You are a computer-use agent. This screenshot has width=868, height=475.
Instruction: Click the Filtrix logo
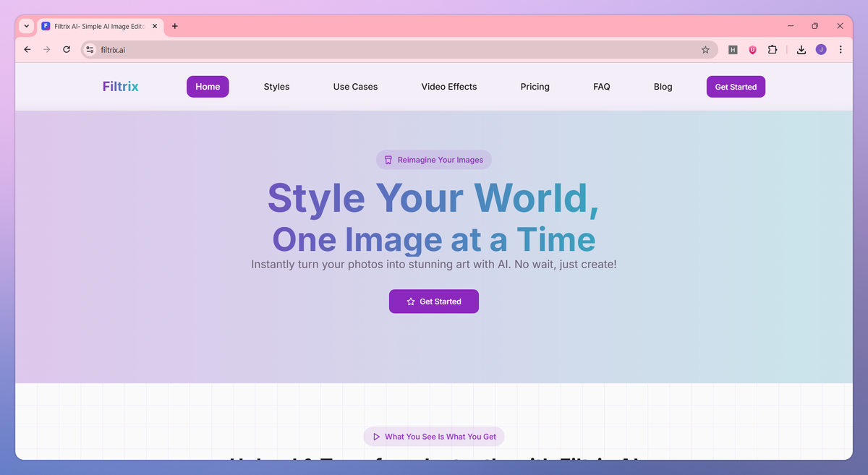click(121, 87)
